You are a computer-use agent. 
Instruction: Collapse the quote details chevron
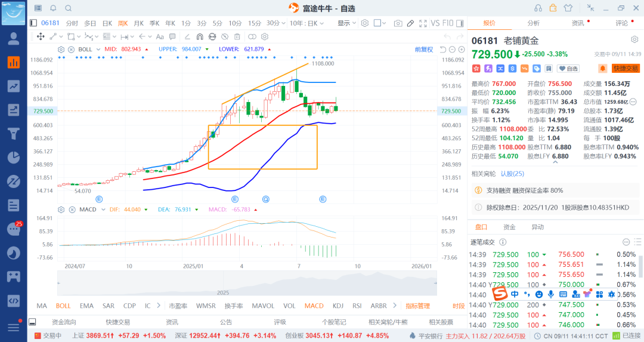[x=555, y=162]
